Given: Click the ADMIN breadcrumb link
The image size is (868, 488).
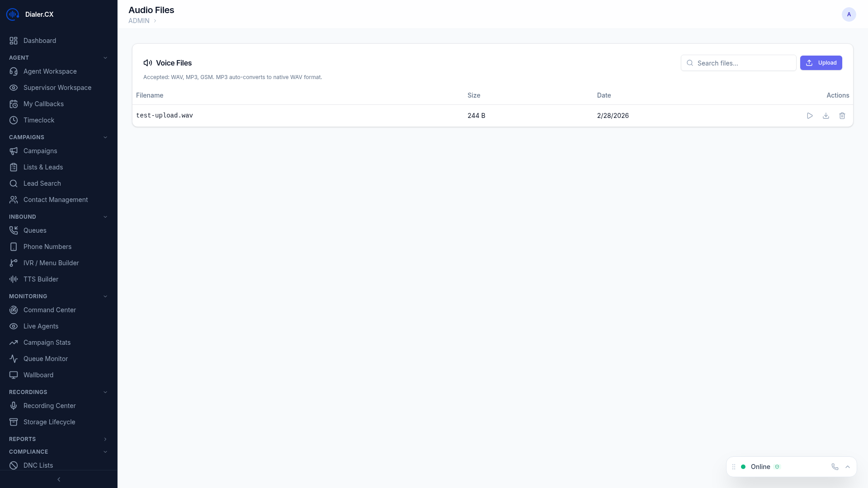Looking at the screenshot, I should pyautogui.click(x=138, y=20).
